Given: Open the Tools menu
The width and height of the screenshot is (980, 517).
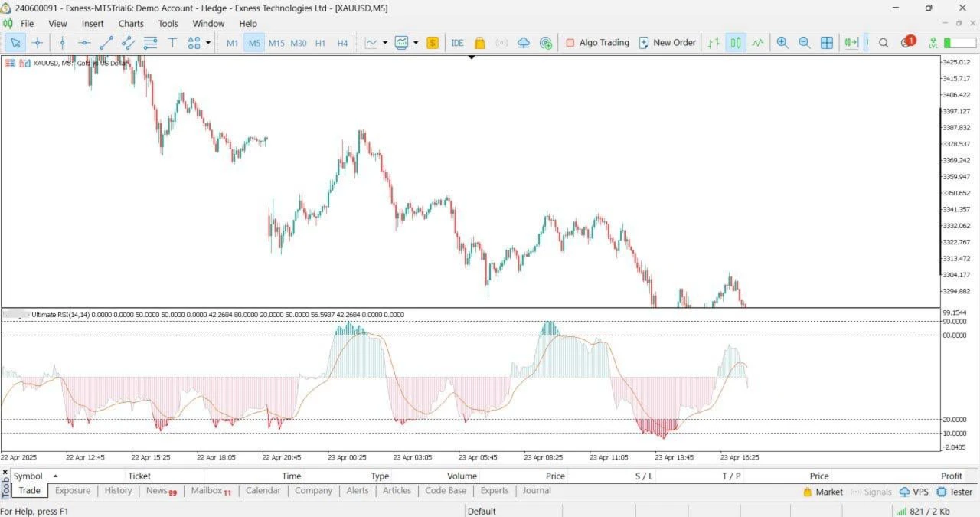Looking at the screenshot, I should tap(168, 23).
